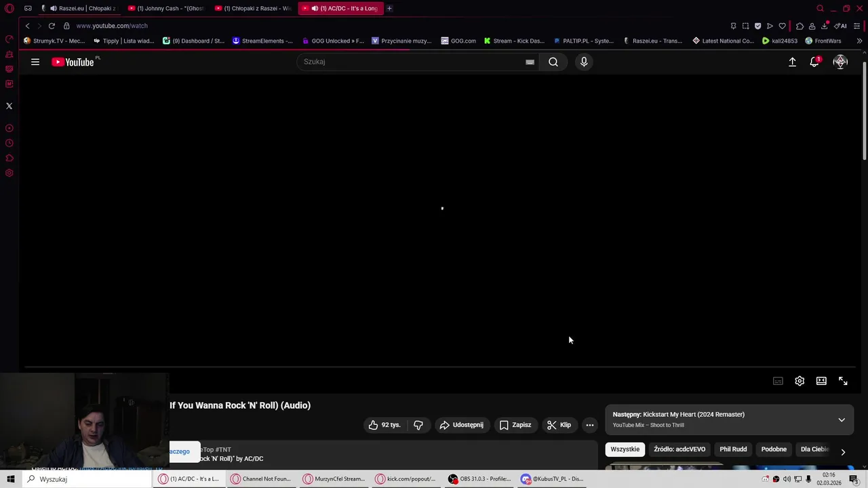Create a clip with the Klip button
Screen dimensions: 868x488
559,425
